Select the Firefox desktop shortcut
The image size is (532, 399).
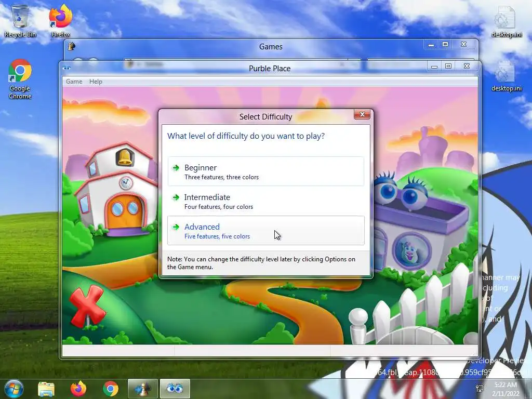coord(60,21)
